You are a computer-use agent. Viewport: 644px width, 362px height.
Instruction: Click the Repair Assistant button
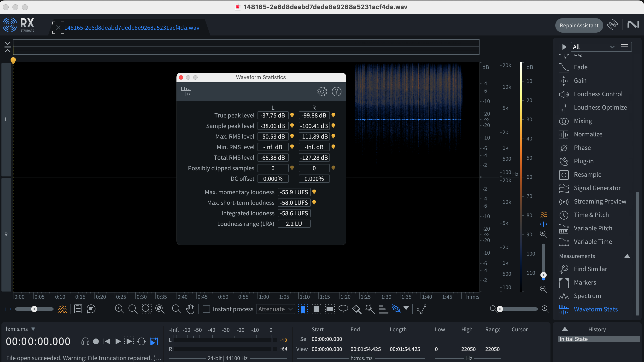579,25
